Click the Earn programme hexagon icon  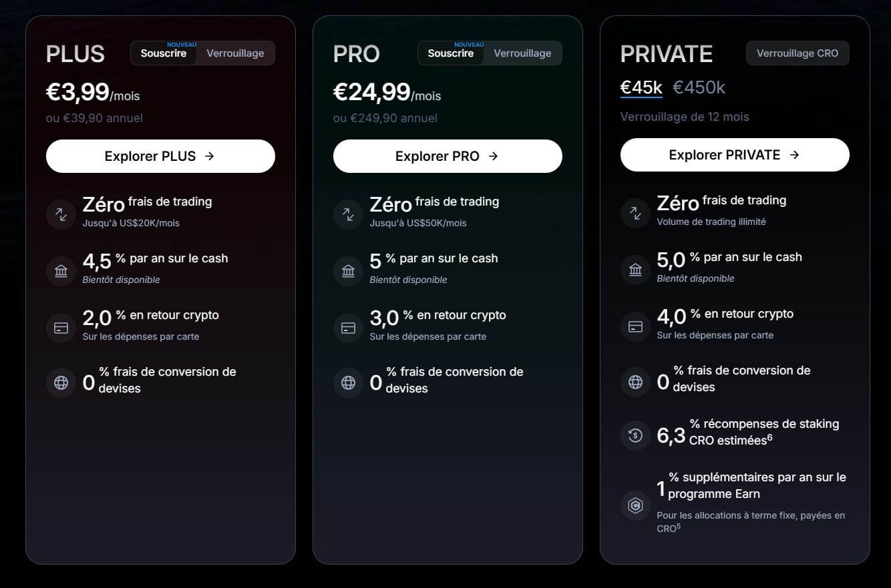coord(635,505)
